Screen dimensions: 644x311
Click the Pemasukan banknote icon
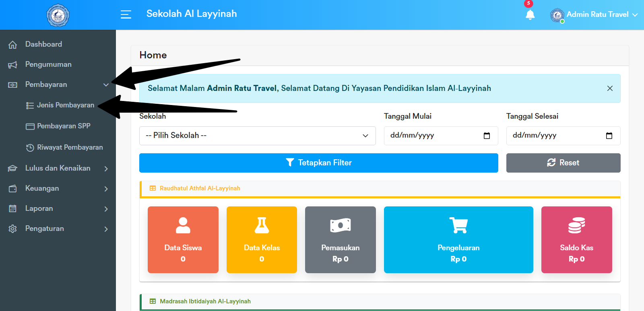click(x=341, y=225)
